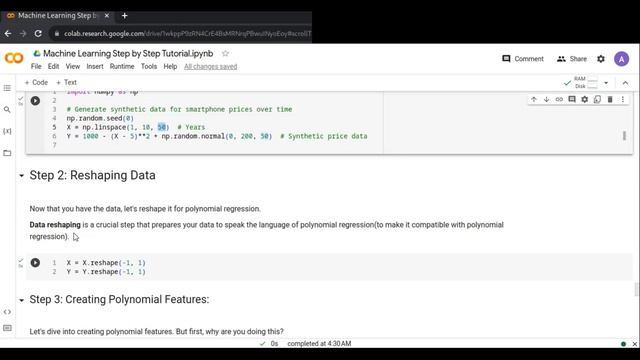Open the Insert menu
640x360 pixels.
pos(95,67)
